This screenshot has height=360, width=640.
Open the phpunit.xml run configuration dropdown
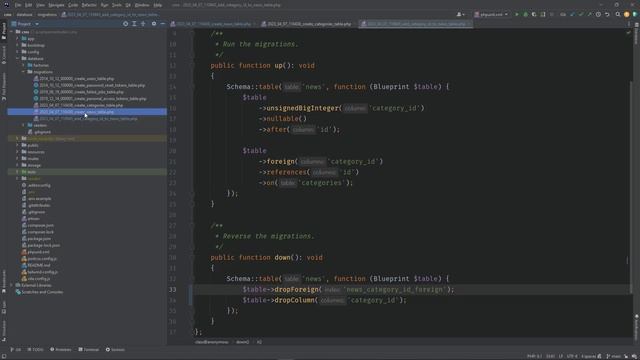click(x=491, y=14)
